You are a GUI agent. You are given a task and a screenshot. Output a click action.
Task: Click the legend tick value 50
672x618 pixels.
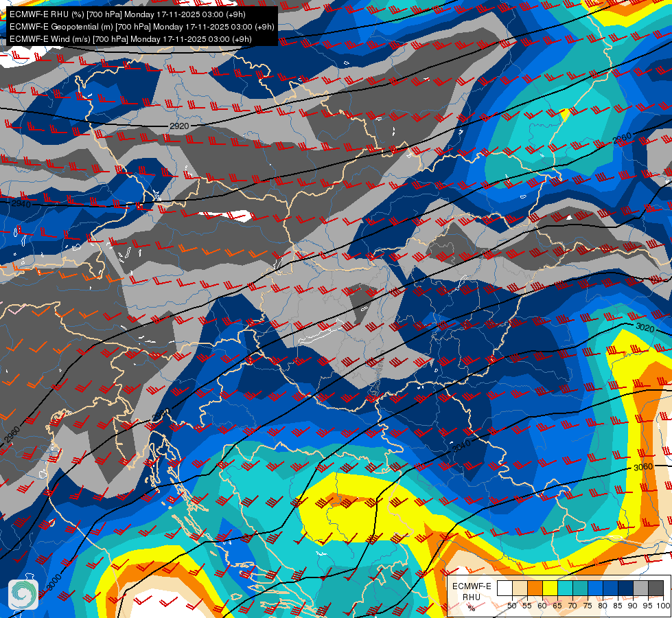(511, 606)
